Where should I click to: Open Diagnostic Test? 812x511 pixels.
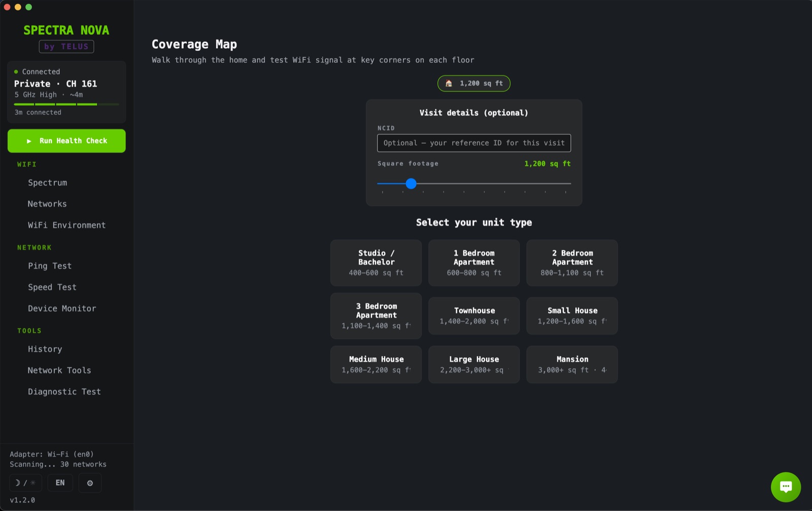64,392
